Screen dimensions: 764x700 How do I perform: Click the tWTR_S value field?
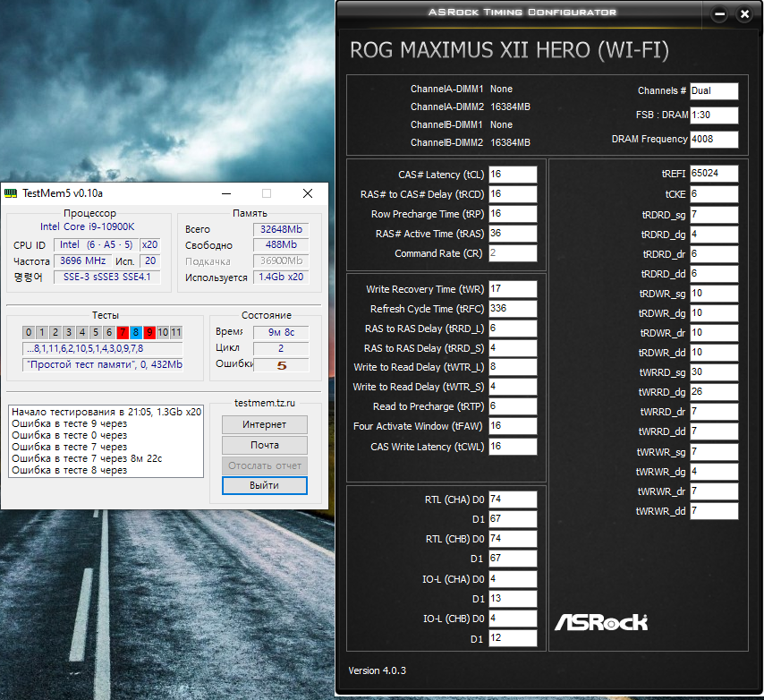513,387
